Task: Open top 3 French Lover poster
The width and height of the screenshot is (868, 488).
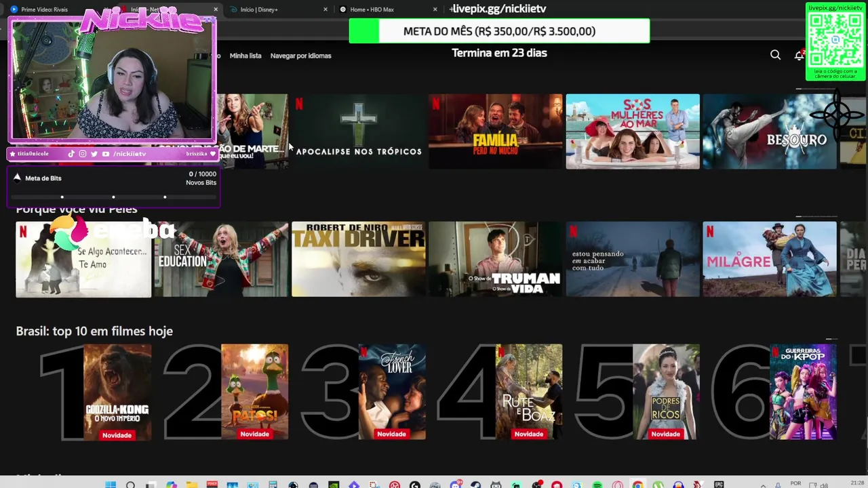Action: pos(392,392)
